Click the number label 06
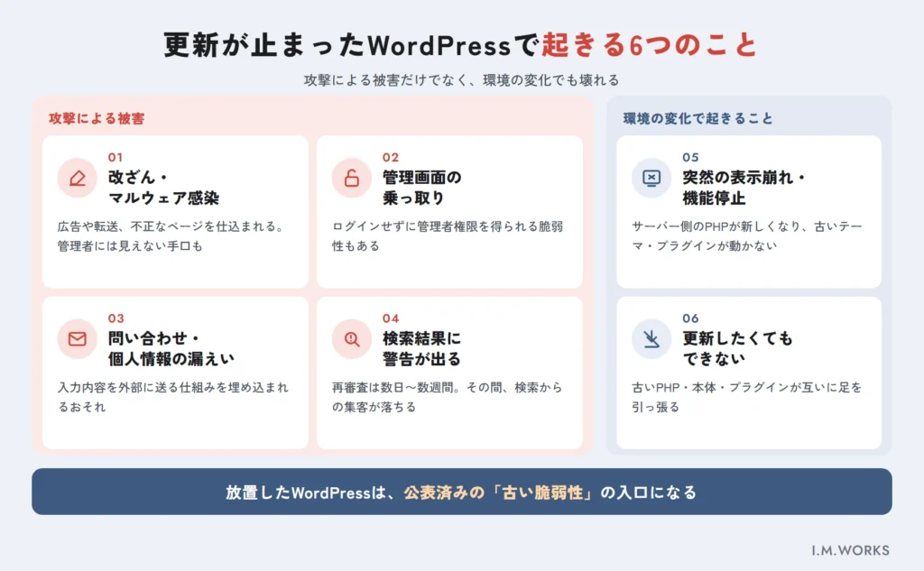The width and height of the screenshot is (924, 571). coord(690,318)
